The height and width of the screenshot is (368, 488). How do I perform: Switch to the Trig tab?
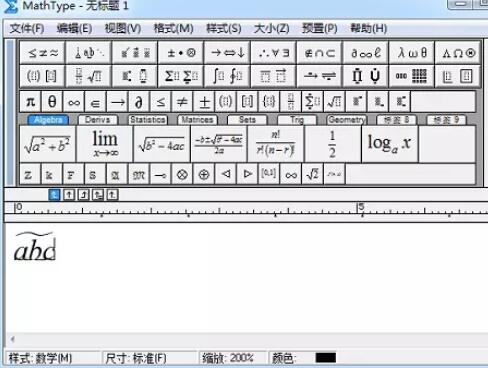pyautogui.click(x=297, y=120)
